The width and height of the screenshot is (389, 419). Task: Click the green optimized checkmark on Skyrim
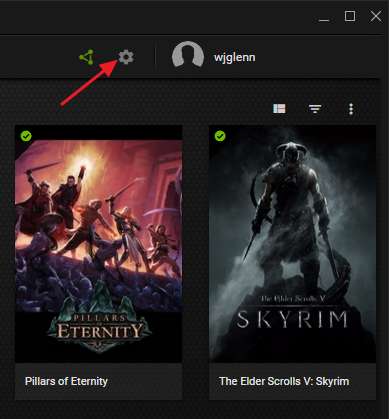(x=220, y=136)
